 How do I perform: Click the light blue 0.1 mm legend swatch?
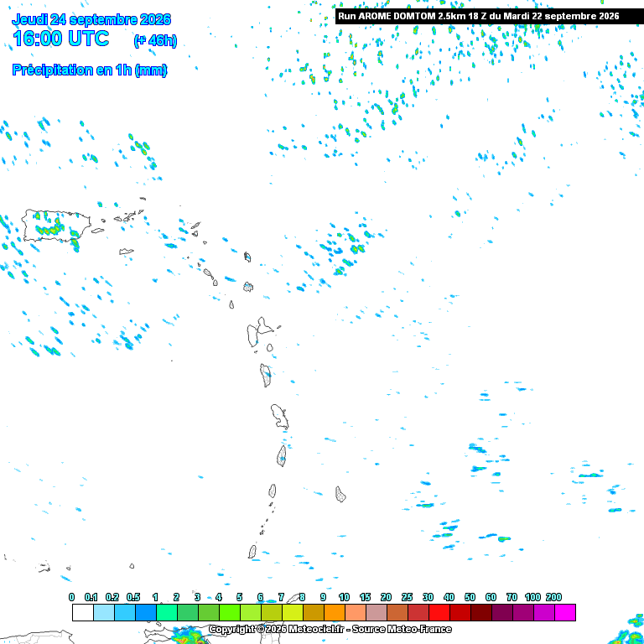point(104,612)
